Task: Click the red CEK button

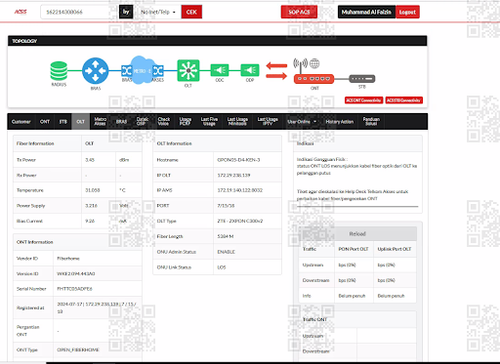Action: [192, 12]
